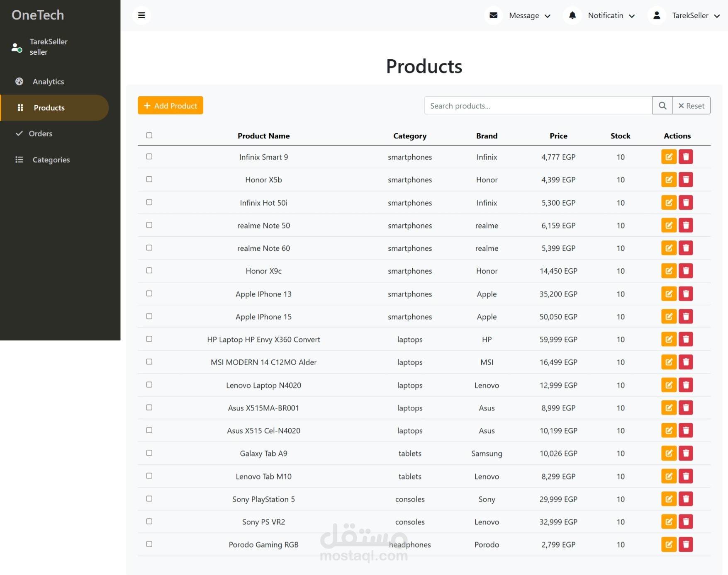Screen dimensions: 728x575
Task: Toggle the select-all checkbox in table header
Action: coord(149,135)
